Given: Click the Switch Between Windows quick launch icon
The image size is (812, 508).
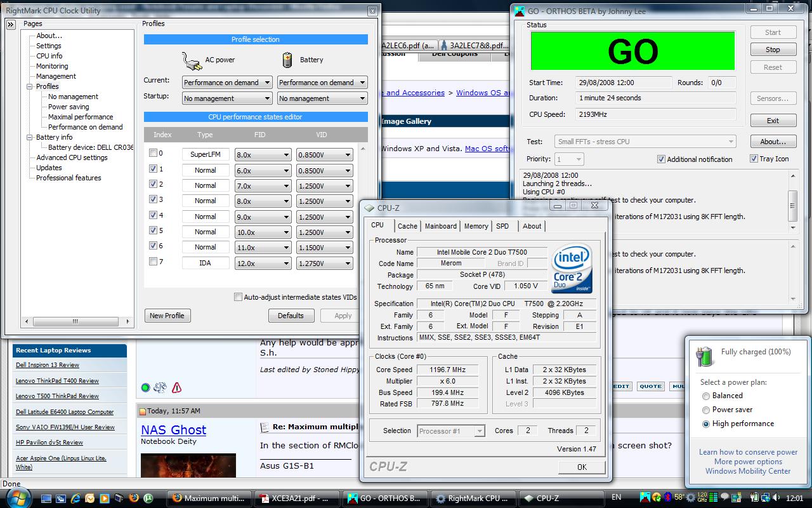Looking at the screenshot, I should click(x=61, y=498).
